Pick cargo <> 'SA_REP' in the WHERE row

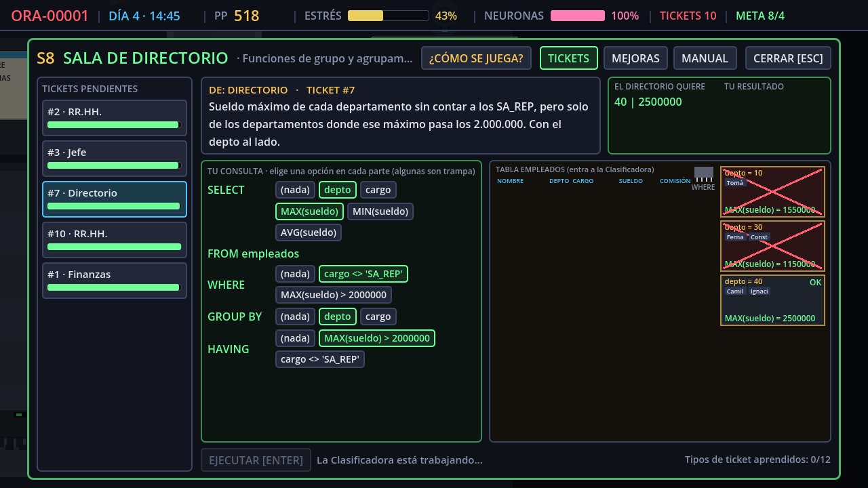(363, 274)
